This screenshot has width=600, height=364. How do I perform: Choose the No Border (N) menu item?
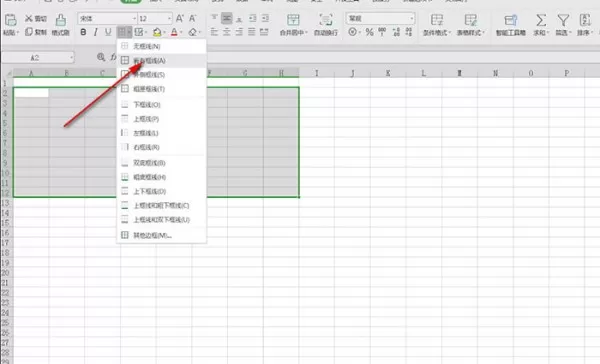tap(161, 46)
